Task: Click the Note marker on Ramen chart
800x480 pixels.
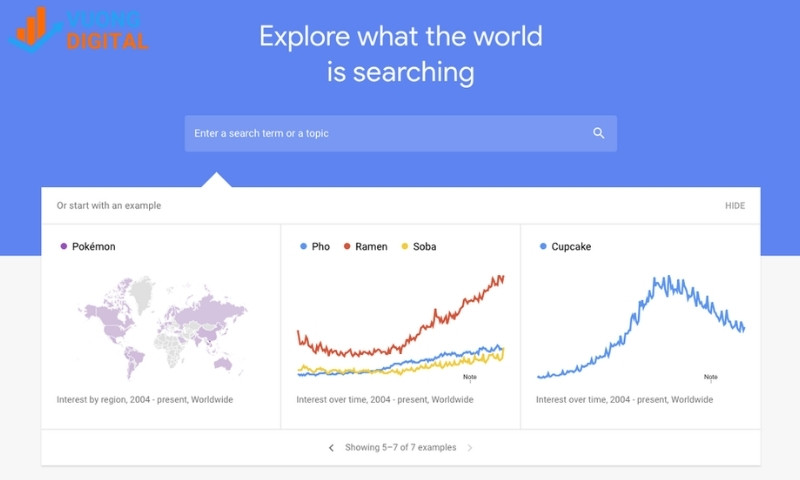Action: (x=470, y=377)
